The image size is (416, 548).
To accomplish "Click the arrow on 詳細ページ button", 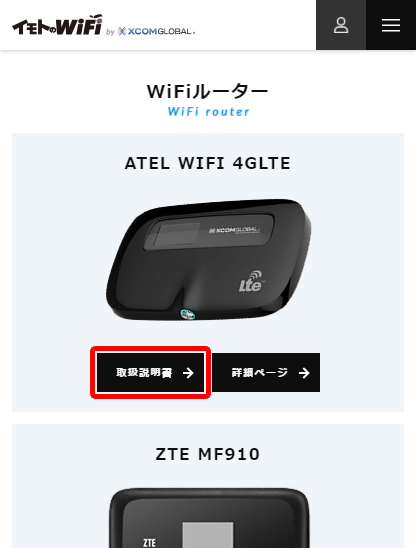I will pos(304,373).
